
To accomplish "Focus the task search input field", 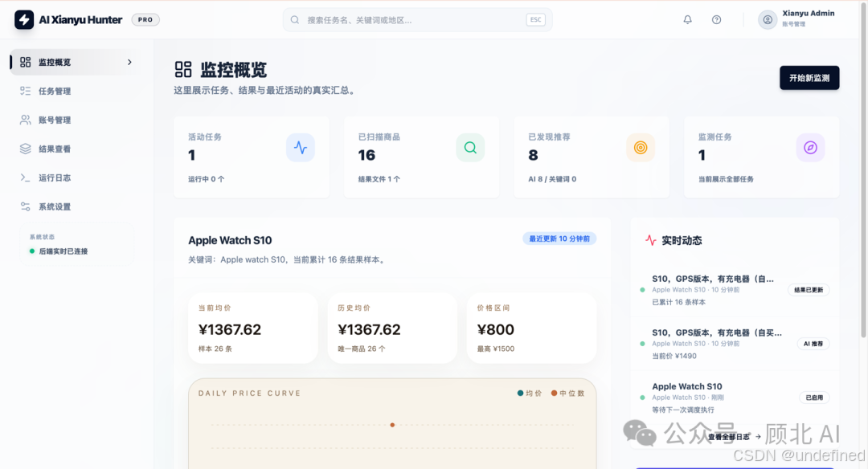I will pos(417,20).
